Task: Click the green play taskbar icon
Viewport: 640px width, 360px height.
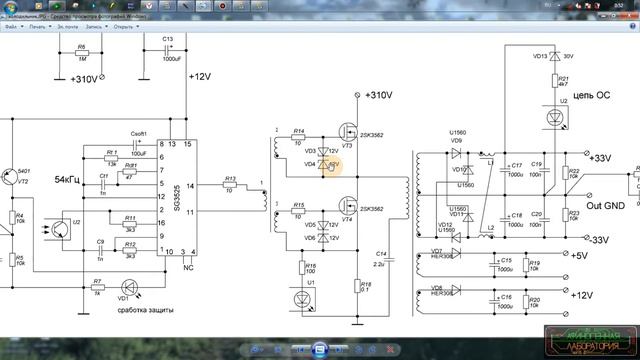Action: click(x=57, y=6)
